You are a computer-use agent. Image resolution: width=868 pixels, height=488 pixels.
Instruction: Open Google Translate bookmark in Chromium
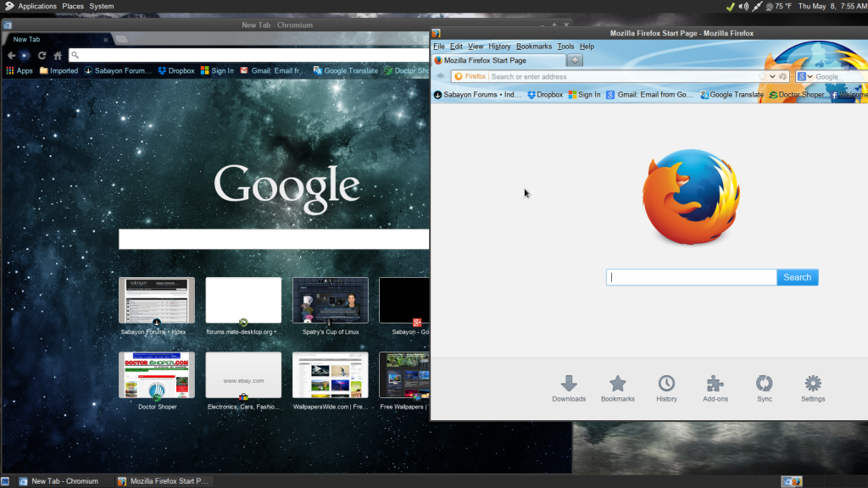click(x=346, y=71)
